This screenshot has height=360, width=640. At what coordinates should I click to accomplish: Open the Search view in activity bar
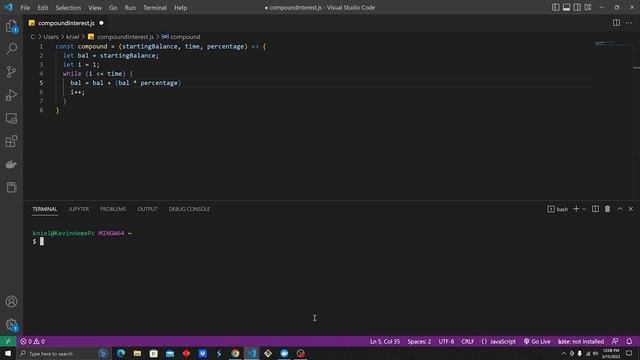point(11,49)
